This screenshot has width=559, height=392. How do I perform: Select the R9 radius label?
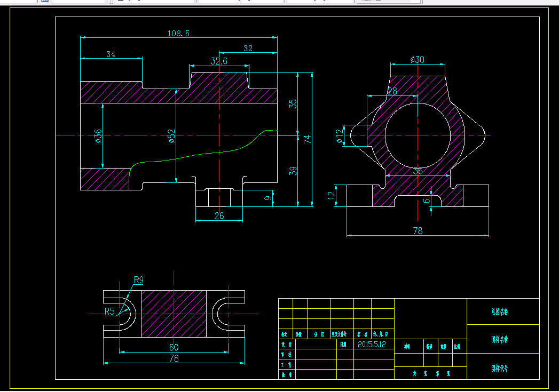click(139, 280)
